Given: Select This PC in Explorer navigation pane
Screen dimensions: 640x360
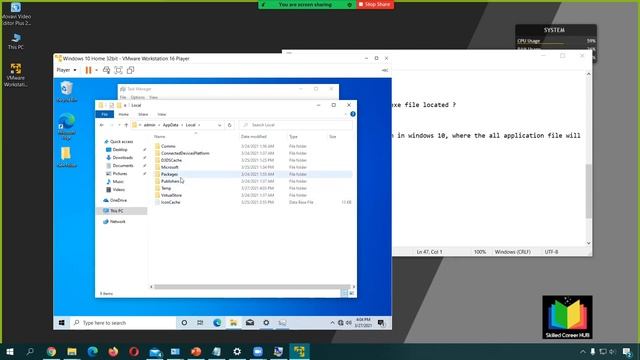Looking at the screenshot, I should click(122, 211).
